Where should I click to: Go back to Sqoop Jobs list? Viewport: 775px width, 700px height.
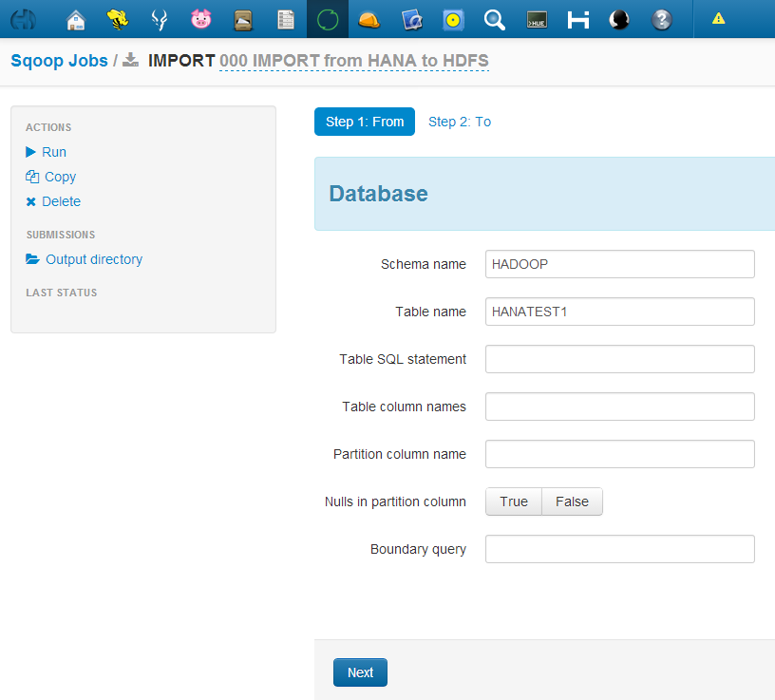(x=59, y=60)
